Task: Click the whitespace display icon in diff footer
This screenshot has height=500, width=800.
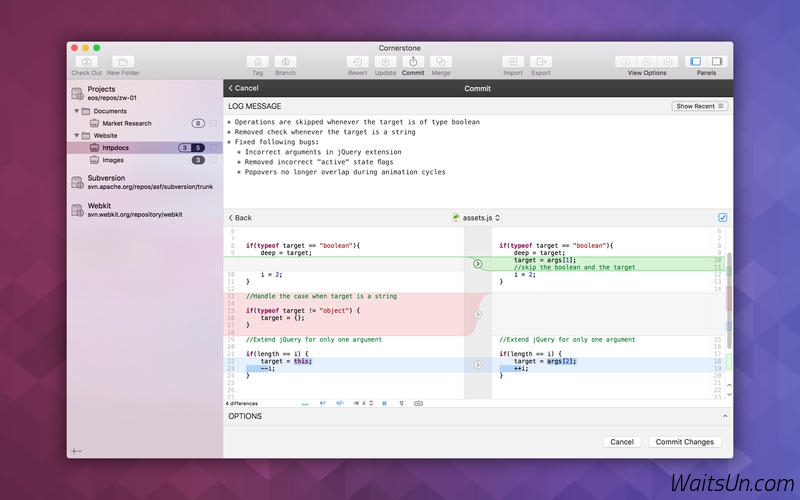Action: pyautogui.click(x=305, y=403)
